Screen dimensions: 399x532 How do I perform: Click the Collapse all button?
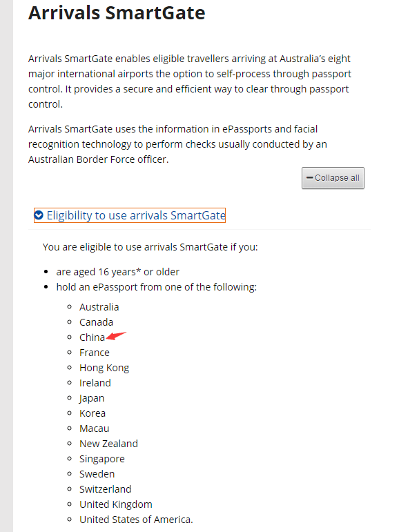click(x=333, y=178)
